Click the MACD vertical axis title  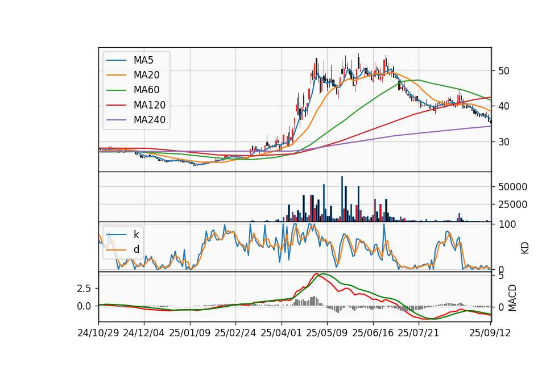click(x=512, y=298)
